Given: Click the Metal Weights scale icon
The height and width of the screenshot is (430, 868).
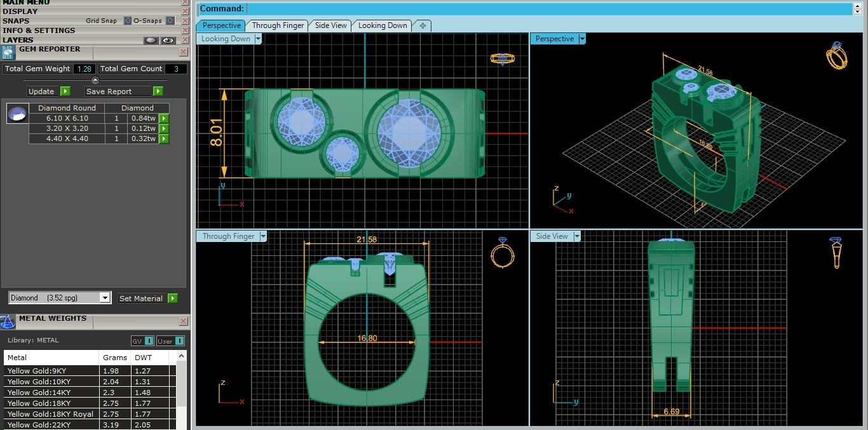Looking at the screenshot, I should [x=8, y=321].
